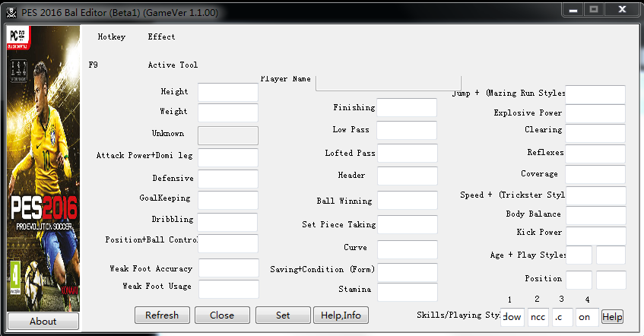
Task: Select the Speed + Trickster Style field
Action: [x=596, y=195]
